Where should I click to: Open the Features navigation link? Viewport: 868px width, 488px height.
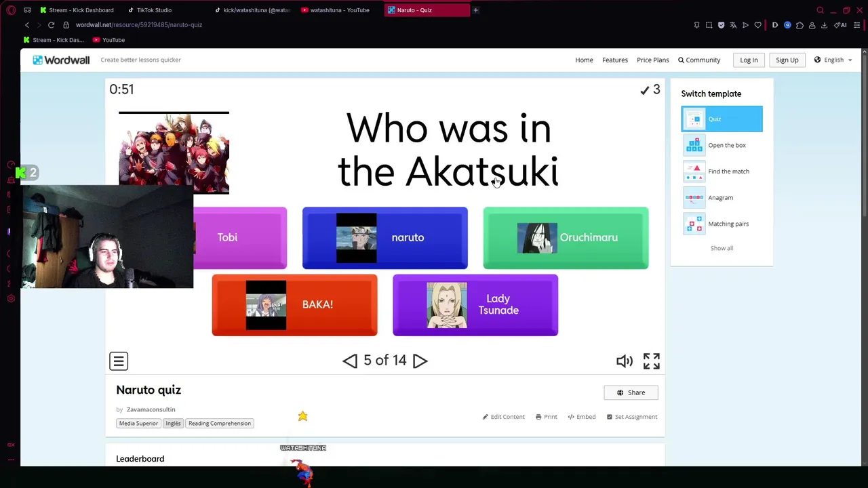pos(615,60)
